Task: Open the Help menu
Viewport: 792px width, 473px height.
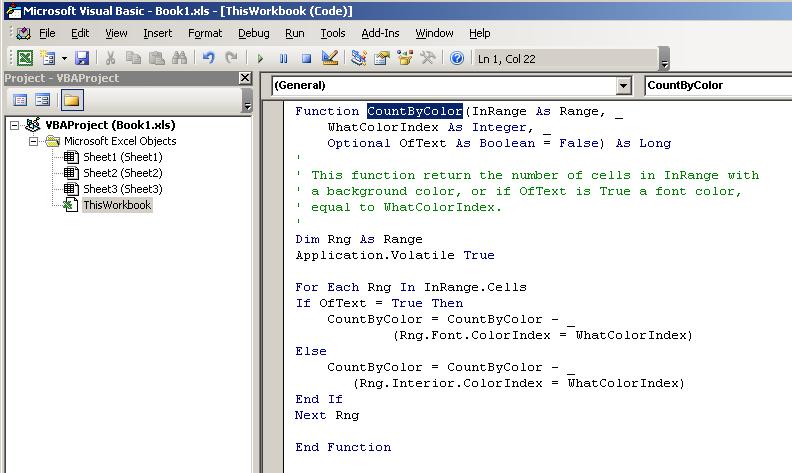Action: 479,33
